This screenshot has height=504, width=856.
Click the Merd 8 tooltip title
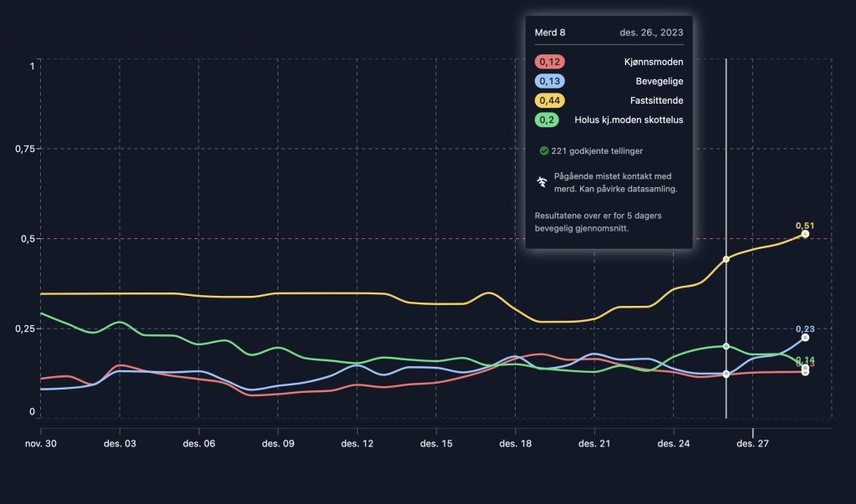click(x=550, y=33)
